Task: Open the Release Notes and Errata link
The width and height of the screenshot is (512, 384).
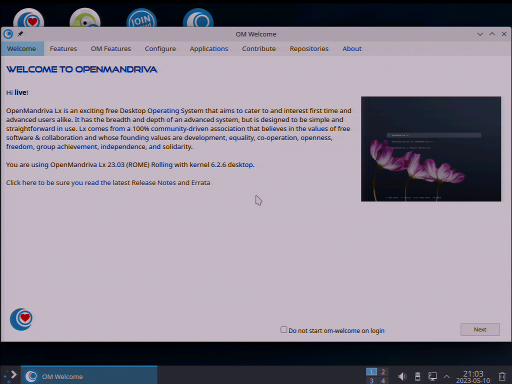Action: [x=108, y=183]
